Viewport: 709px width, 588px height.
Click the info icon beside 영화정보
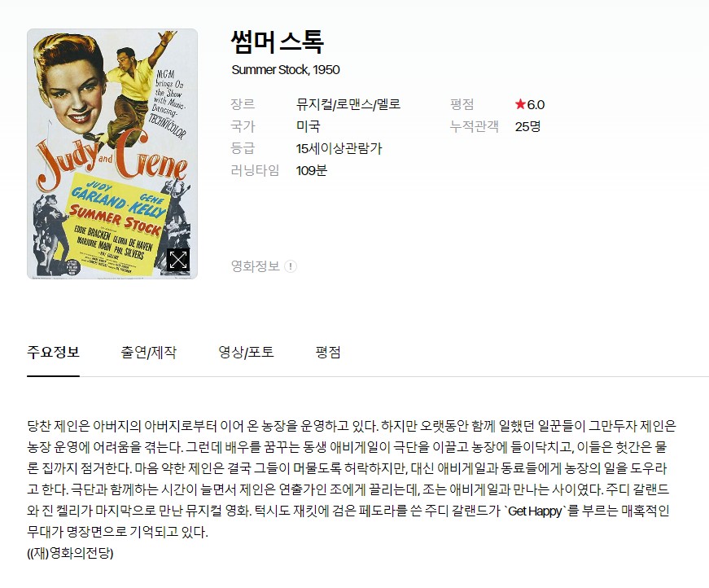coord(291,266)
